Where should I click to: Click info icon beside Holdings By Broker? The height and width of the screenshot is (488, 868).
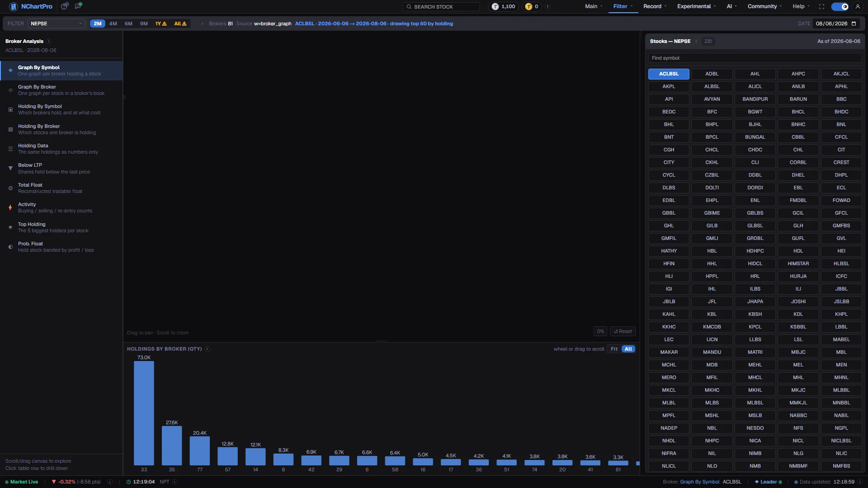click(208, 349)
